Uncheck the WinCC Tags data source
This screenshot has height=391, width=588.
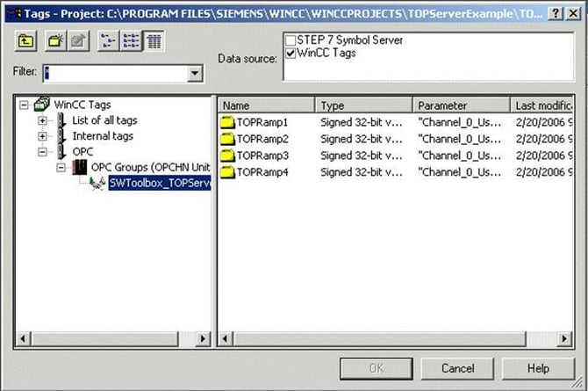(x=290, y=53)
